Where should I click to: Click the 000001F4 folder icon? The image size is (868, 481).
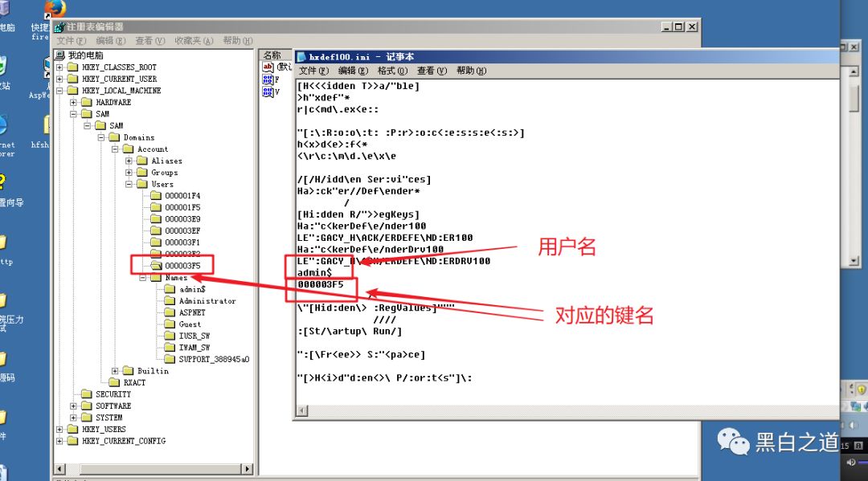point(156,196)
